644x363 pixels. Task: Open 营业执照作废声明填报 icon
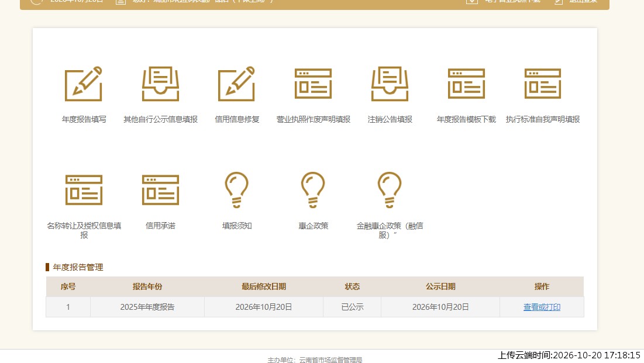click(313, 84)
